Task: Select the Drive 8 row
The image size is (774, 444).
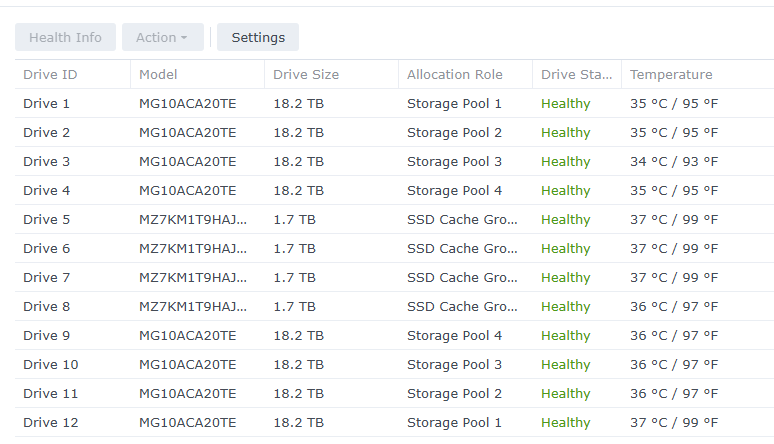Action: coord(47,306)
